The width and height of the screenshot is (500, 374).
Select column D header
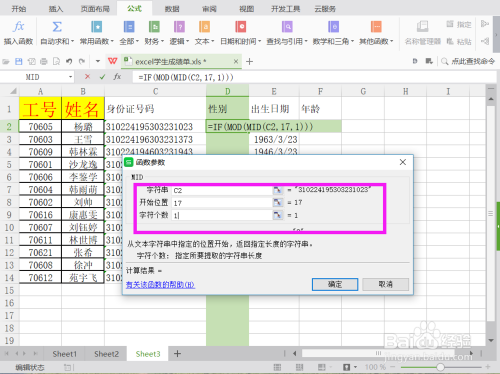227,91
